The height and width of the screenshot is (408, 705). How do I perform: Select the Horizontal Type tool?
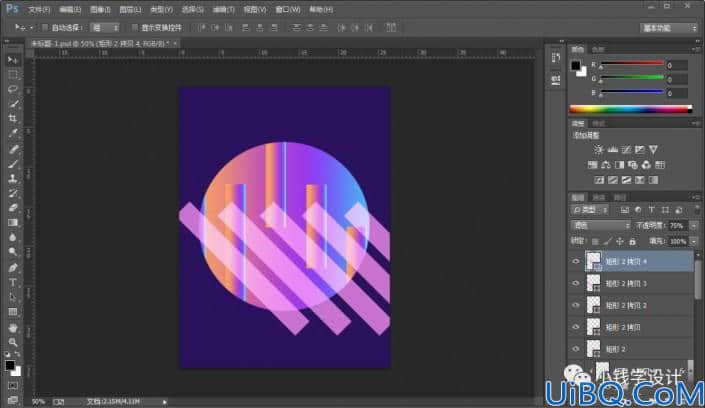click(x=13, y=282)
